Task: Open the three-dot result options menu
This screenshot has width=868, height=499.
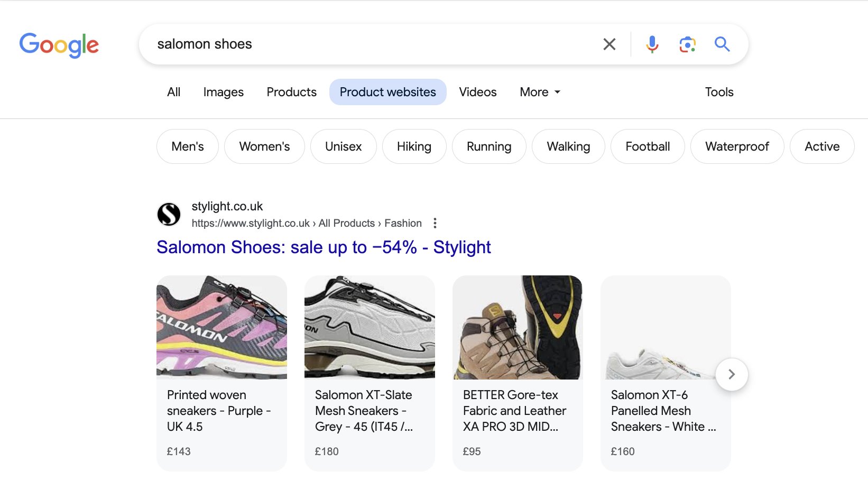Action: 435,223
